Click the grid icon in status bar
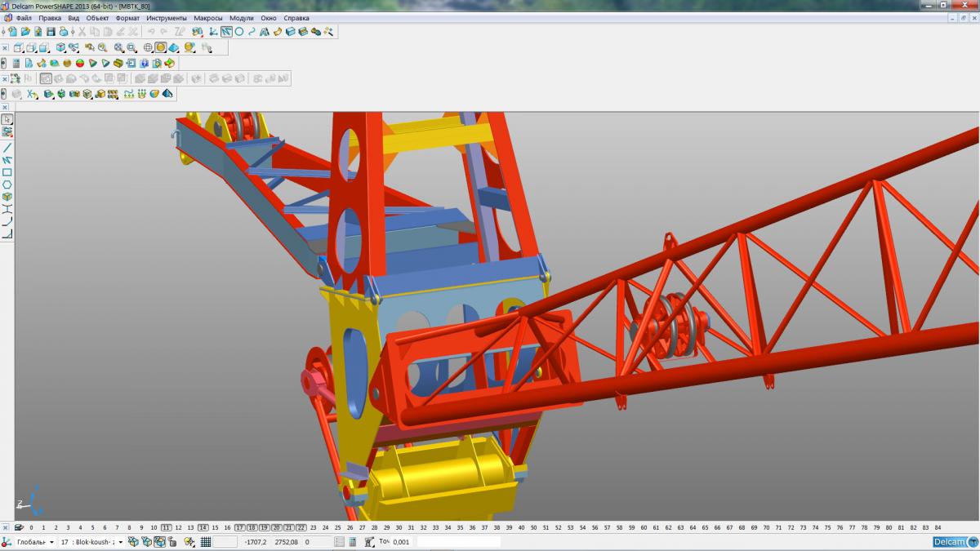This screenshot has height=551, width=980. pos(206,541)
